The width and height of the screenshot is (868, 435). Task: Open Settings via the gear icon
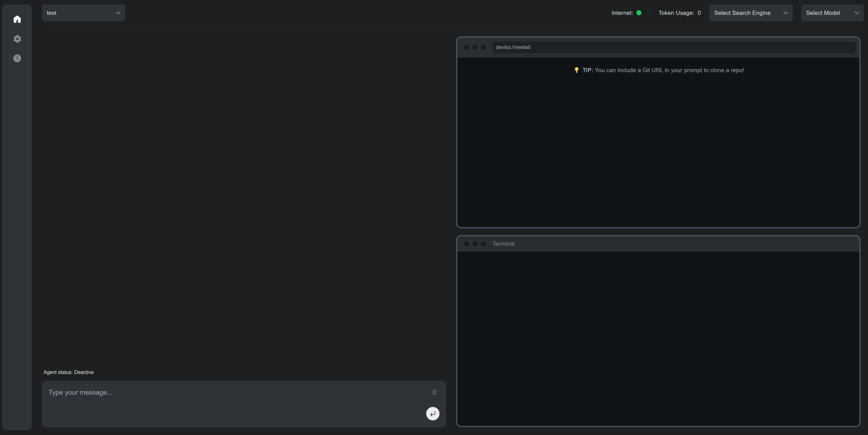click(x=17, y=39)
